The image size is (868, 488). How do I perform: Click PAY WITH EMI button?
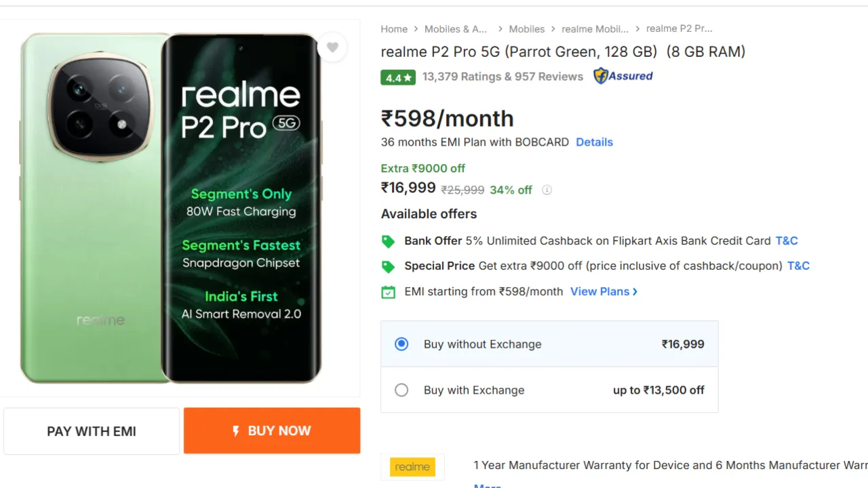coord(92,431)
